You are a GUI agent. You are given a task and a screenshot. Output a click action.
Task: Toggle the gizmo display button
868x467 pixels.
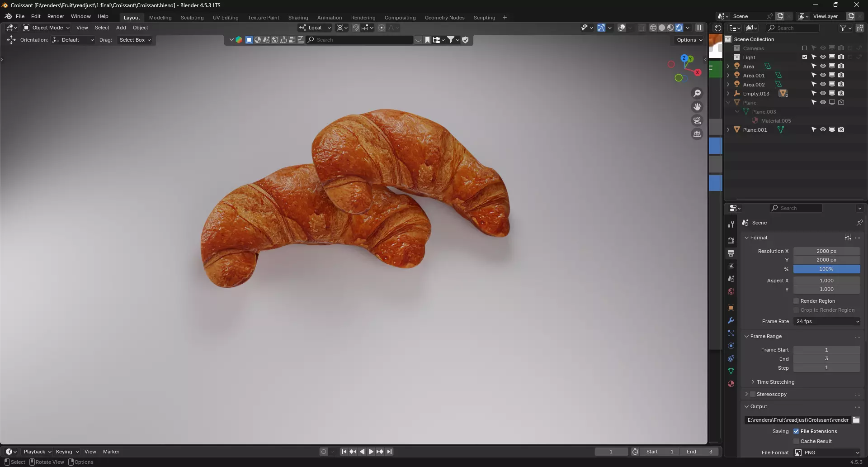click(601, 28)
